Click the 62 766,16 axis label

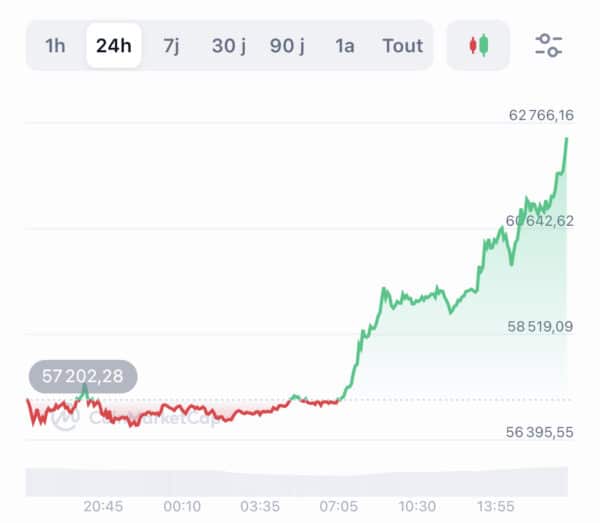point(541,115)
